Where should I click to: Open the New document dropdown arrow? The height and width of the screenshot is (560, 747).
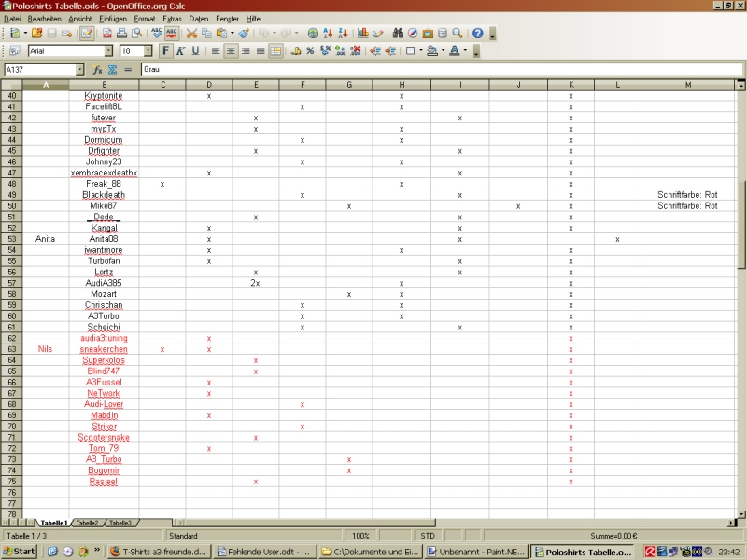click(x=25, y=34)
